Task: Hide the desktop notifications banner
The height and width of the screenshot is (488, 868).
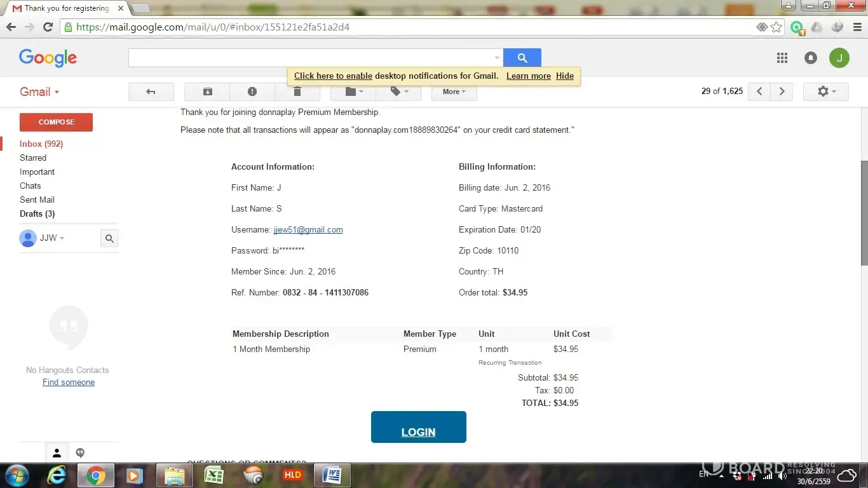Action: click(x=564, y=76)
